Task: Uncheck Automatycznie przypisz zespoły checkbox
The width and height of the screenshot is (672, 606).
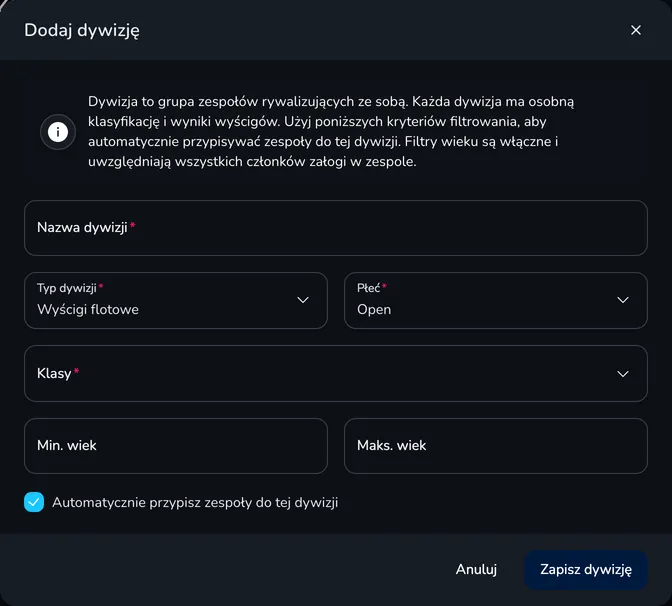Action: tap(34, 502)
